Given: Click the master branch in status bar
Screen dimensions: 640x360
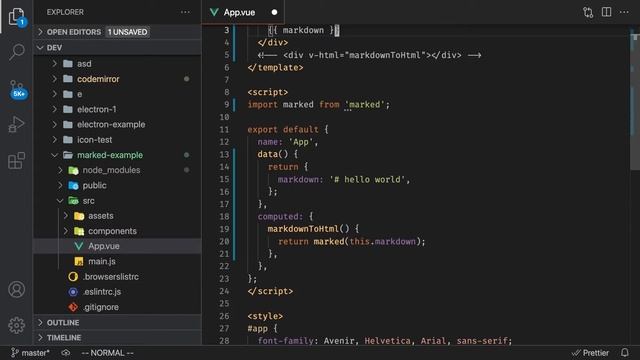Looking at the screenshot, I should tap(30, 353).
